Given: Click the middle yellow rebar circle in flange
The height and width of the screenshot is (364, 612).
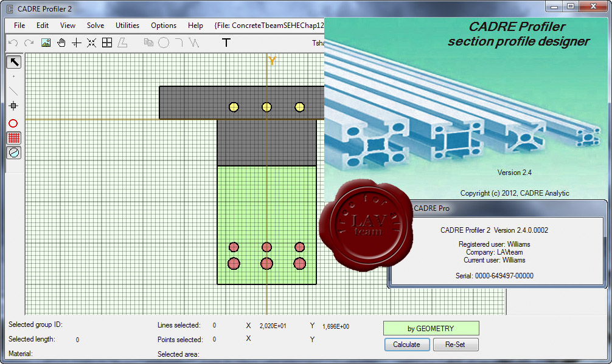Looking at the screenshot, I should pos(266,107).
